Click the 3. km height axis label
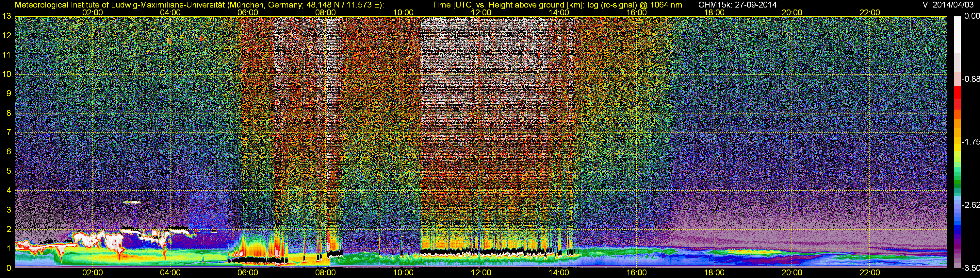The image size is (980, 278). pyautogui.click(x=9, y=210)
